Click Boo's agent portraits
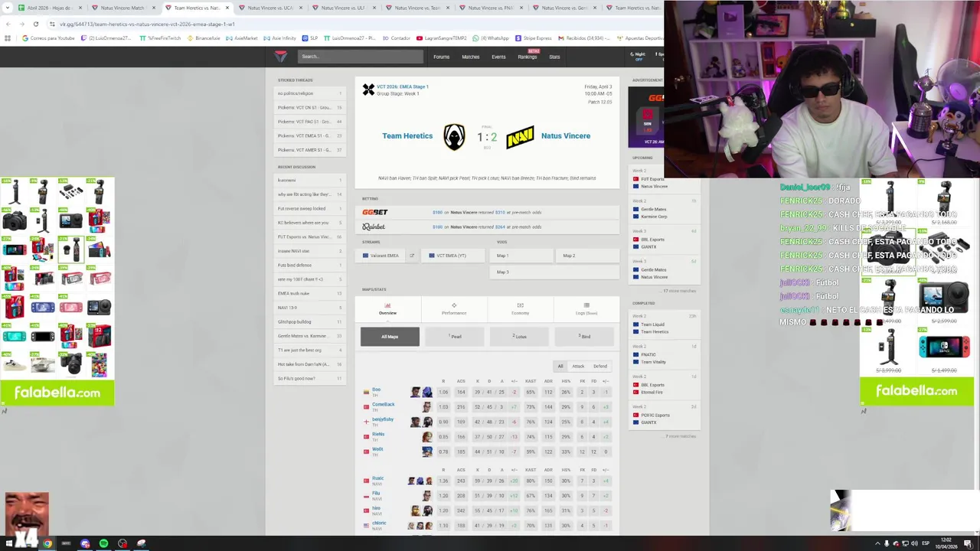Screen dimensions: 980x551 [421, 393]
